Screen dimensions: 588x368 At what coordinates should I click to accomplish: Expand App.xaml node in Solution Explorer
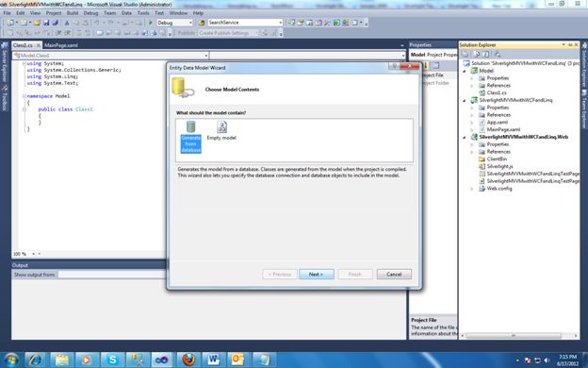(472, 123)
